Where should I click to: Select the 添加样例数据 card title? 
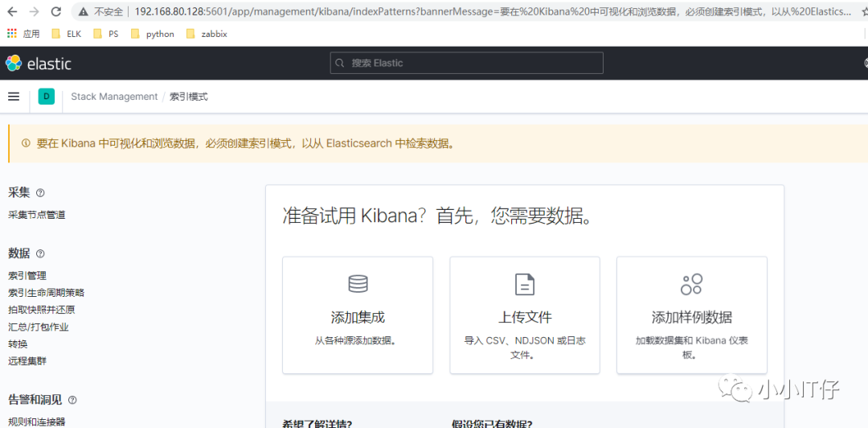pos(692,318)
